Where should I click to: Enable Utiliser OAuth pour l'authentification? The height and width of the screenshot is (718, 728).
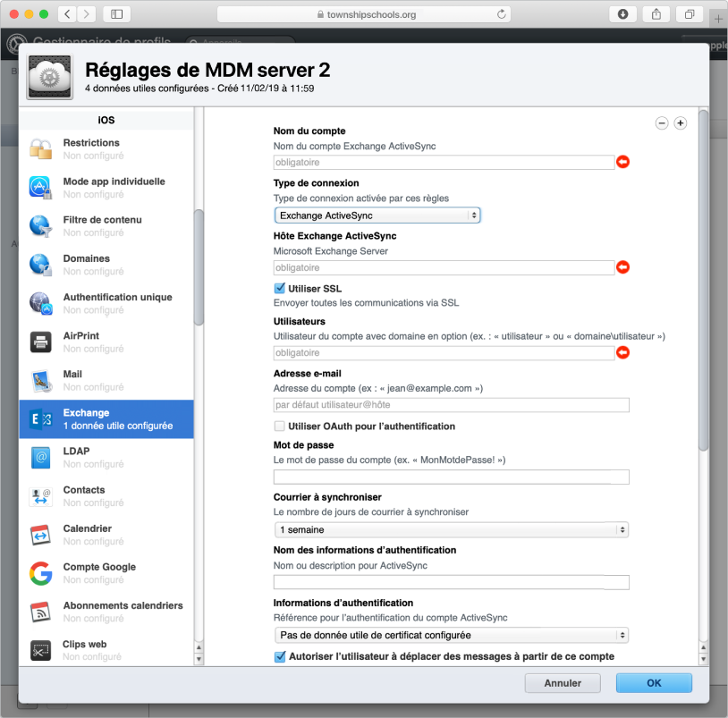[x=280, y=427]
